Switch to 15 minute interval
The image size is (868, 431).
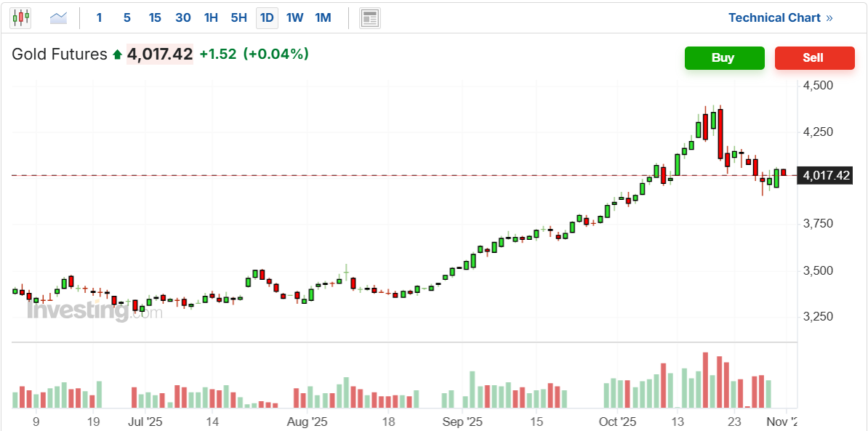tap(154, 17)
